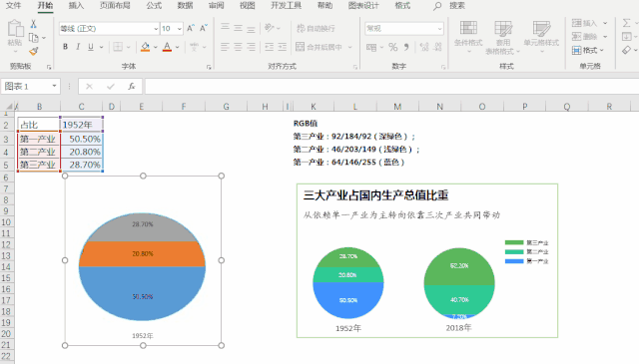Viewport: 639px width, 364px height.
Task: Click the Center align icon
Action: point(238,47)
